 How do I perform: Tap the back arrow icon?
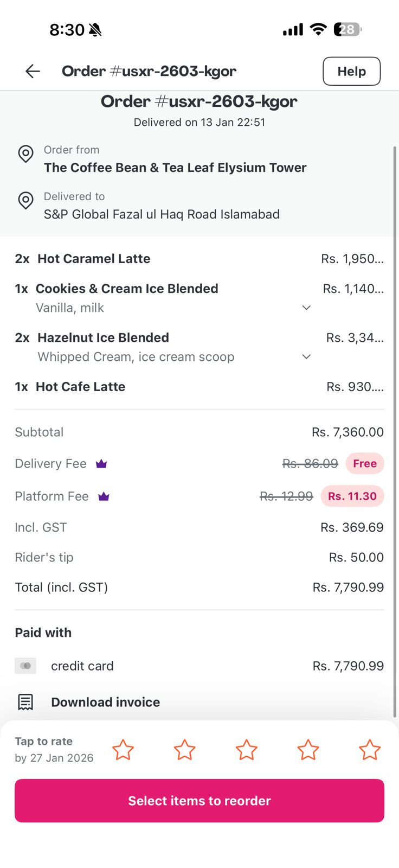[x=33, y=71]
